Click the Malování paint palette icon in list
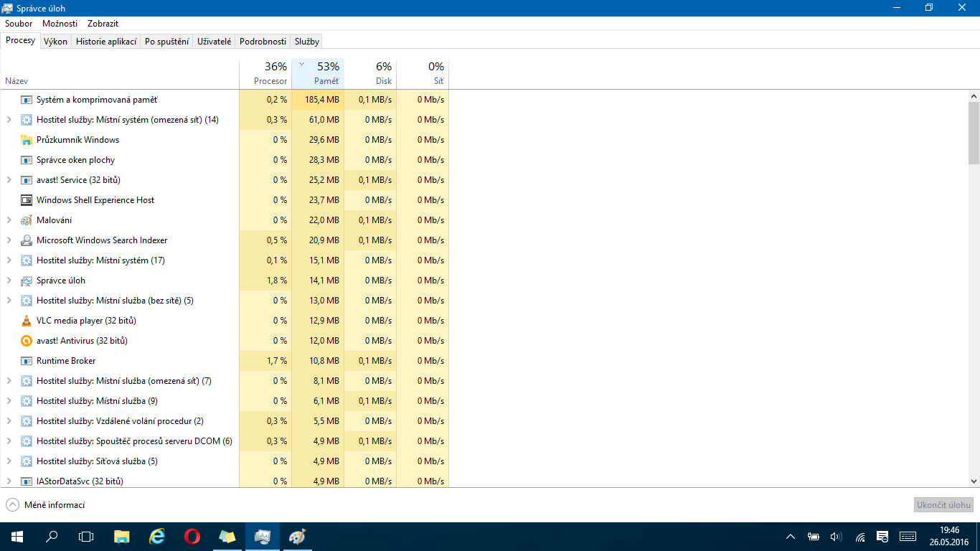 coord(27,220)
